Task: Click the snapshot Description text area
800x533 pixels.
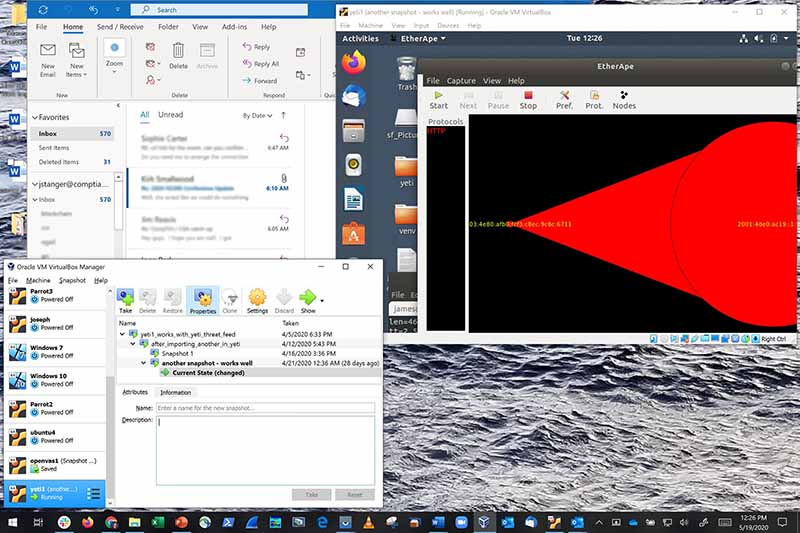Action: (x=265, y=450)
